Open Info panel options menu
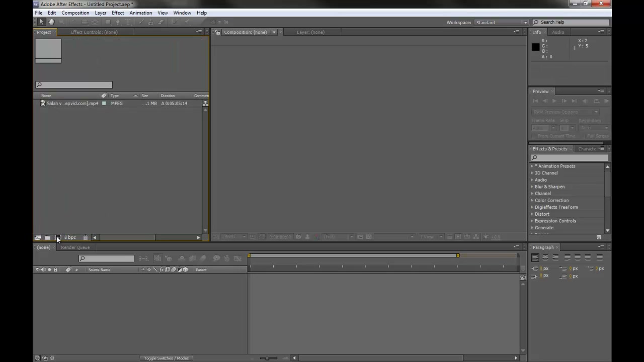Image resolution: width=644 pixels, height=362 pixels. coord(601,32)
